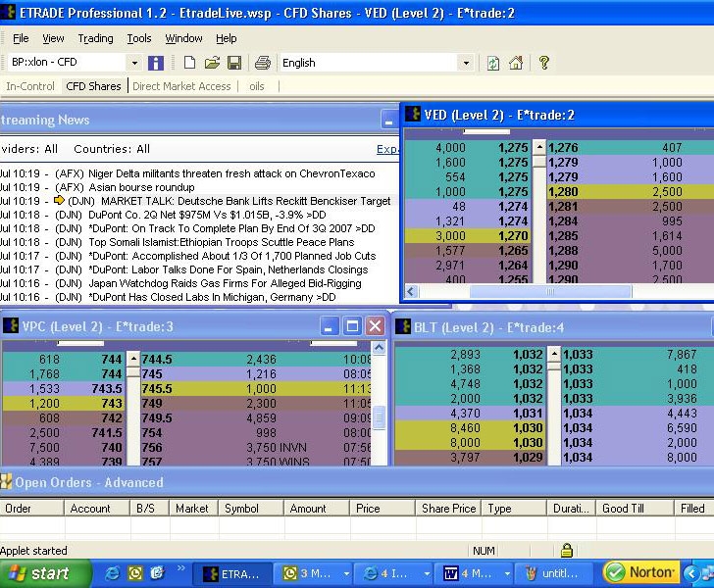This screenshot has height=588, width=714.
Task: Open the File menu
Action: 21,38
